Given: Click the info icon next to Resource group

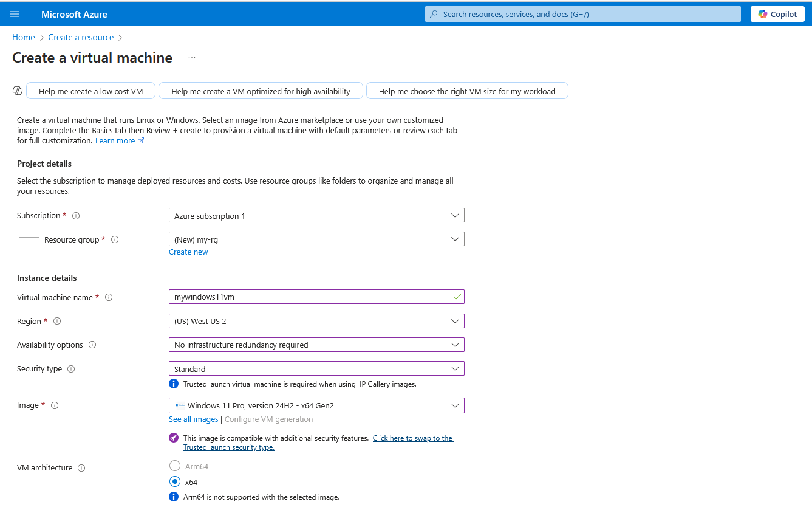Looking at the screenshot, I should tap(115, 239).
